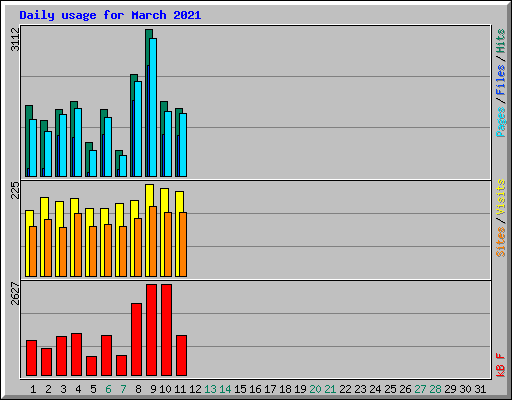This screenshot has width=512, height=400.
Task: Click the cyan pages bar for day 8
Action: coord(138,129)
